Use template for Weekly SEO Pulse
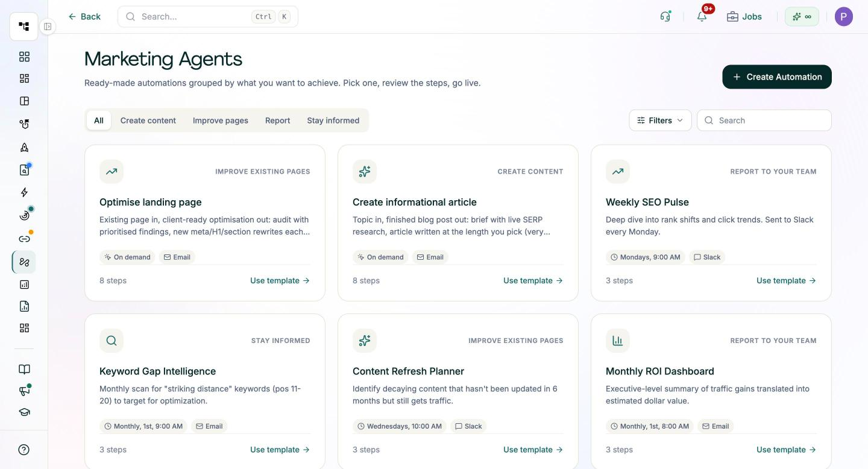The height and width of the screenshot is (469, 868). (787, 280)
